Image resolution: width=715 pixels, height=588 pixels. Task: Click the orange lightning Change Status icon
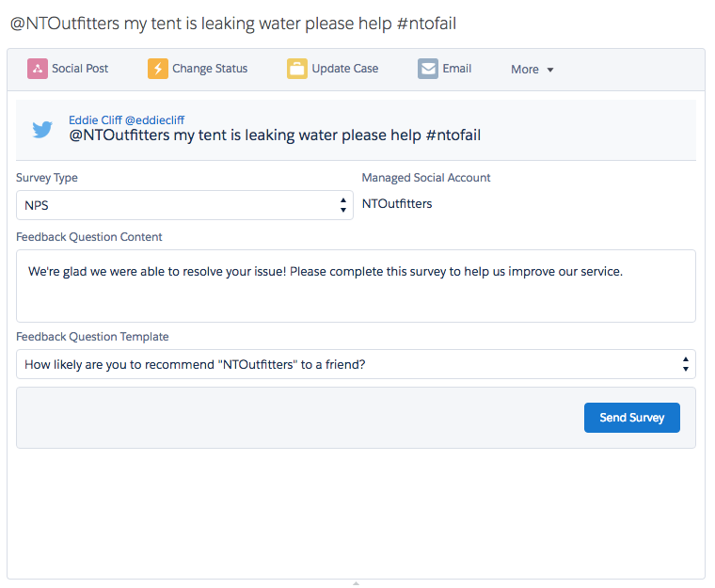[x=157, y=69]
